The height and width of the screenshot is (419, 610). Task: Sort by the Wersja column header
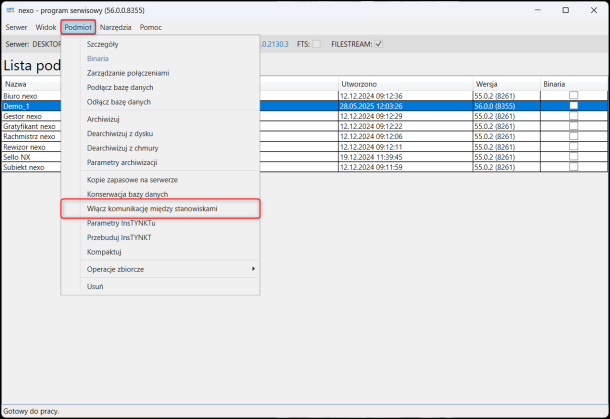tap(507, 84)
